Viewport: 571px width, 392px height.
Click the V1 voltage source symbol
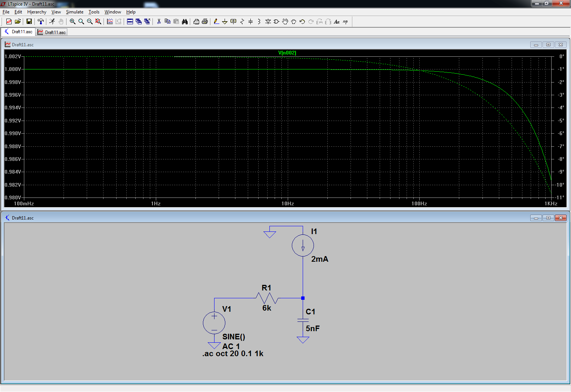(x=214, y=323)
